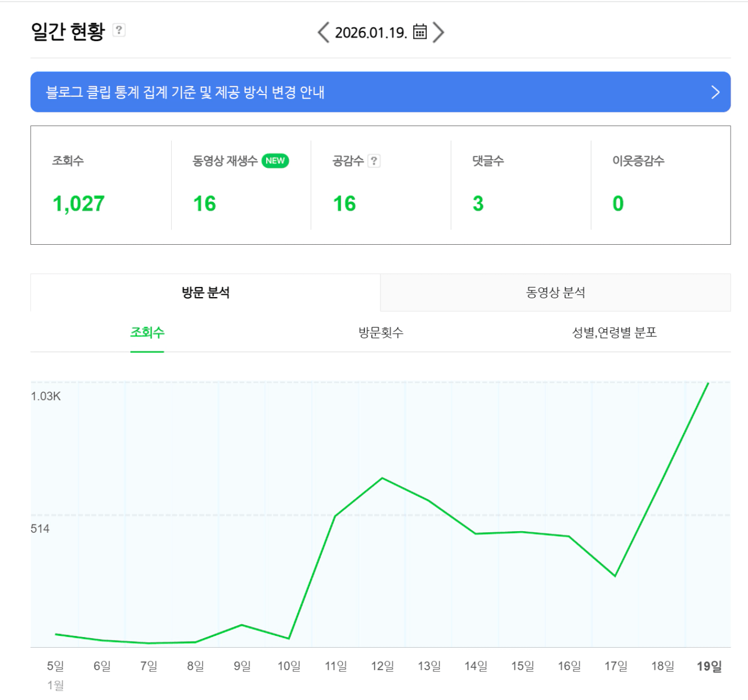Click the 19일 peak point on chart
This screenshot has height=700, width=748.
(708, 383)
